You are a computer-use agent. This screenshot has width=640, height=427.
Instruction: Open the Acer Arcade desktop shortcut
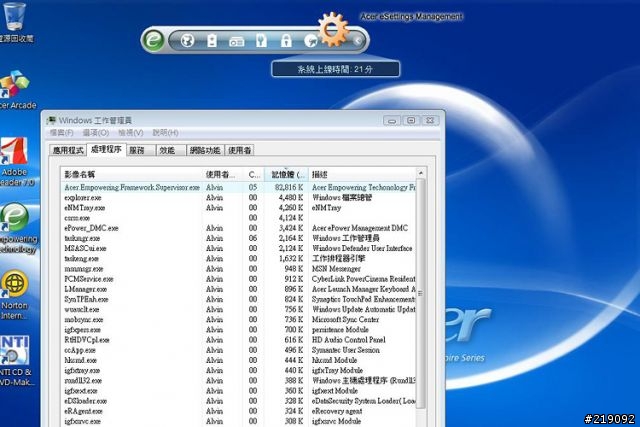16,89
